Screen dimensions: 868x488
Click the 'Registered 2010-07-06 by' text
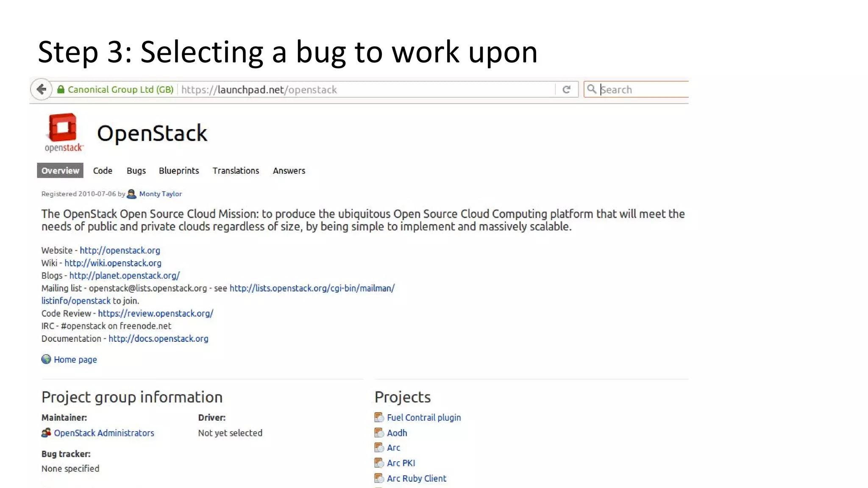point(83,194)
